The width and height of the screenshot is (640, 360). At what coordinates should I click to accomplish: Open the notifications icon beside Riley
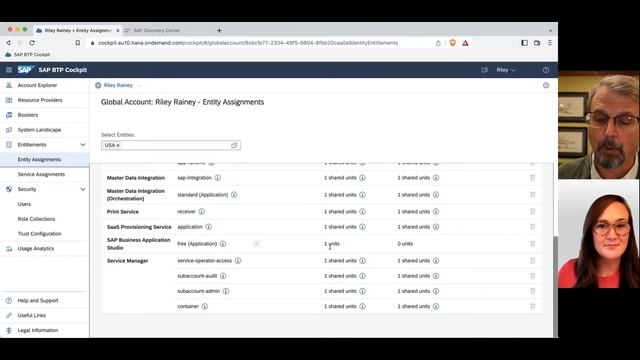coord(484,70)
